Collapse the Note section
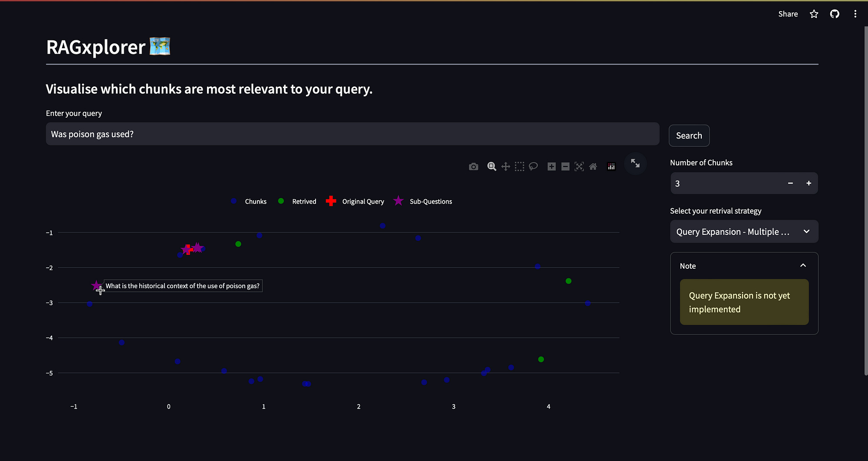The image size is (868, 461). click(x=803, y=265)
